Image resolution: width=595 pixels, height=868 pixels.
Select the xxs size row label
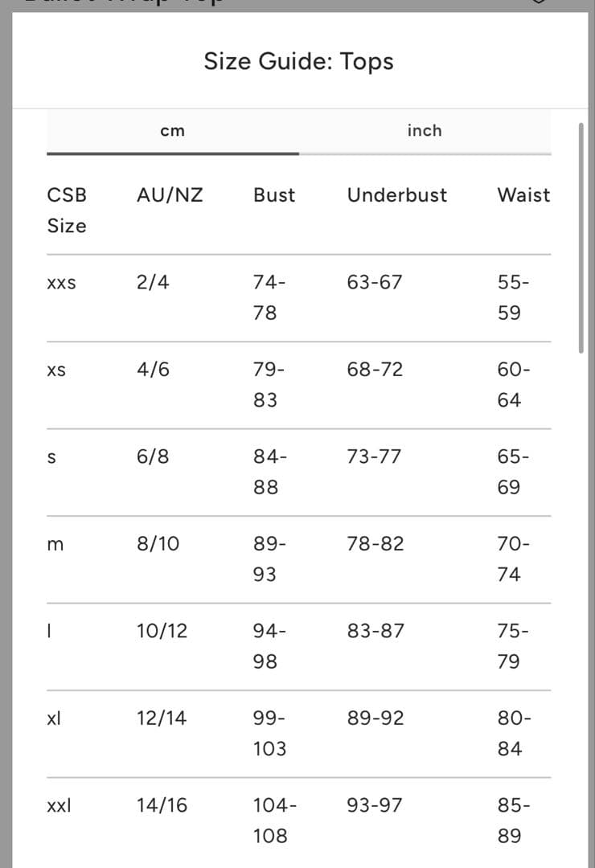point(62,284)
